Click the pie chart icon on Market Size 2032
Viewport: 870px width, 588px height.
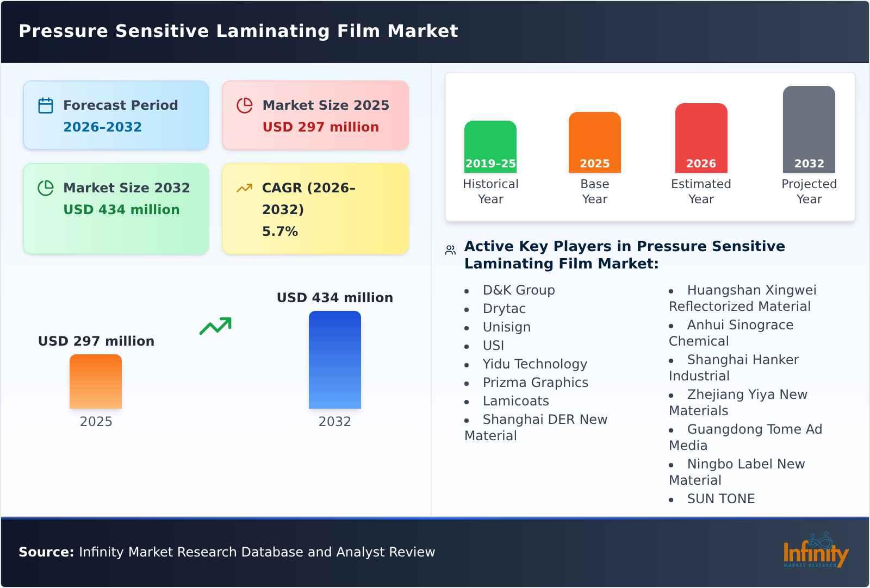(x=45, y=187)
